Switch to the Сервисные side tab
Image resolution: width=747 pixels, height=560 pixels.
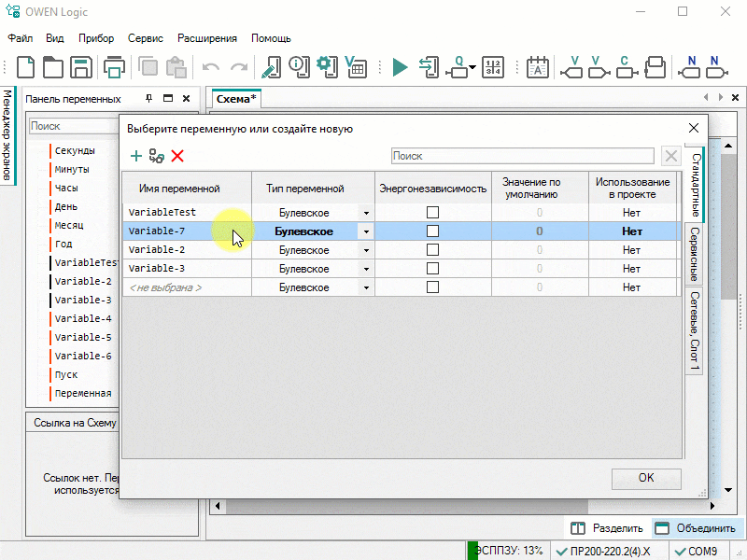point(695,254)
